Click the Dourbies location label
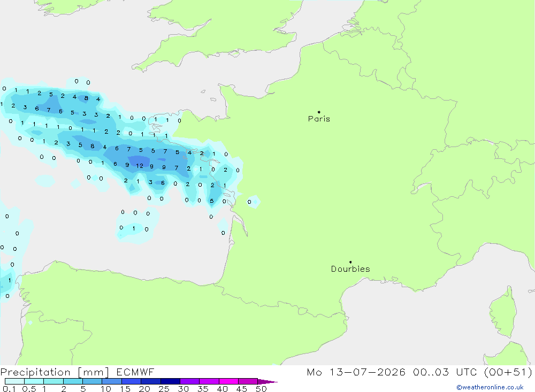 pyautogui.click(x=350, y=269)
